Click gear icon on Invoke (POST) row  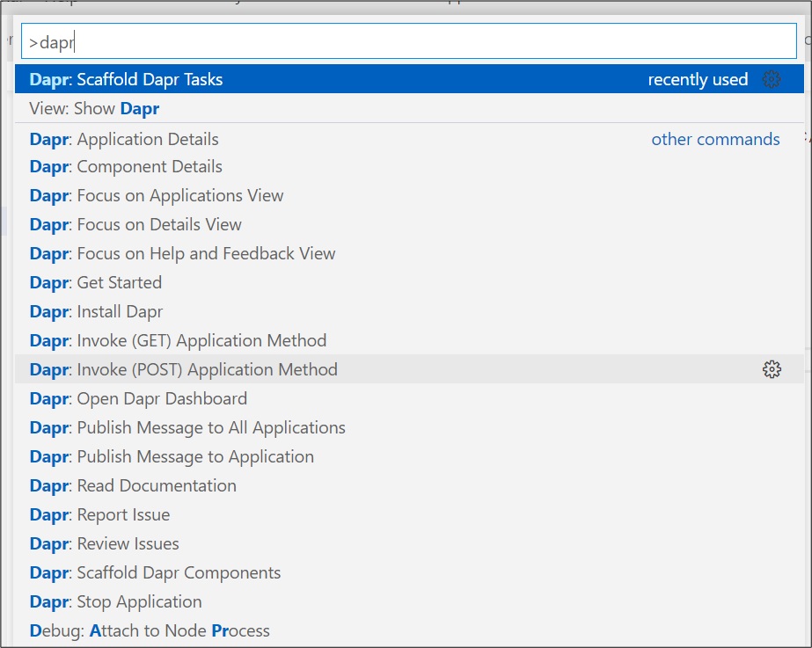click(772, 369)
